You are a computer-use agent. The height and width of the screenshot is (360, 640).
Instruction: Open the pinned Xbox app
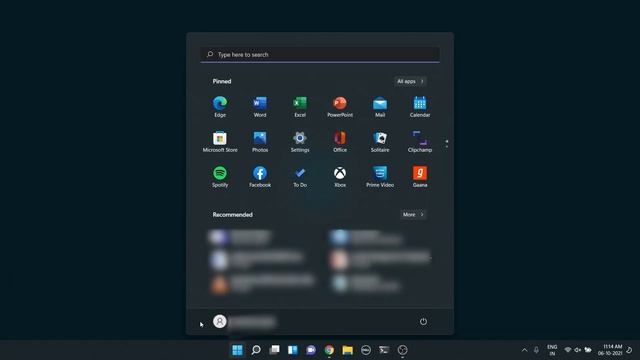(x=340, y=177)
